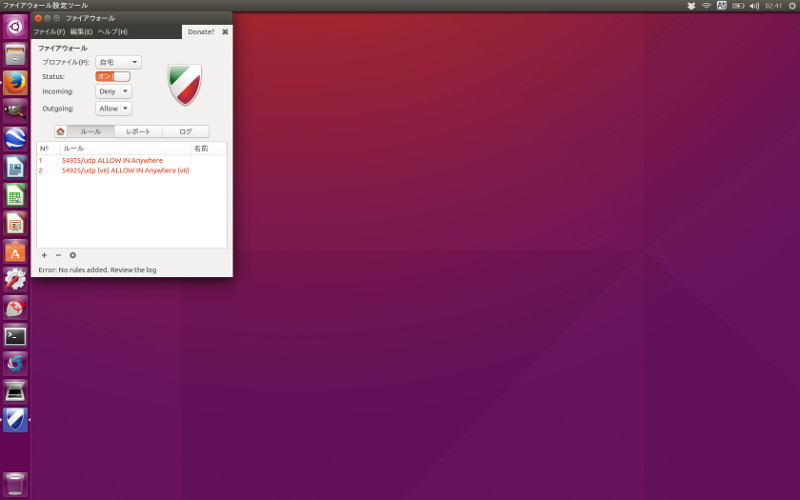Viewport: 800px width, 500px height.
Task: Click the Donate? link
Action: [201, 32]
